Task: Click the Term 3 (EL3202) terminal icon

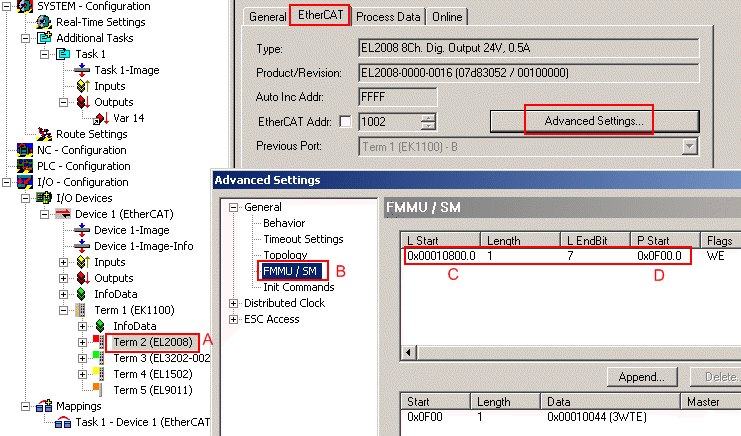Action: coord(99,358)
